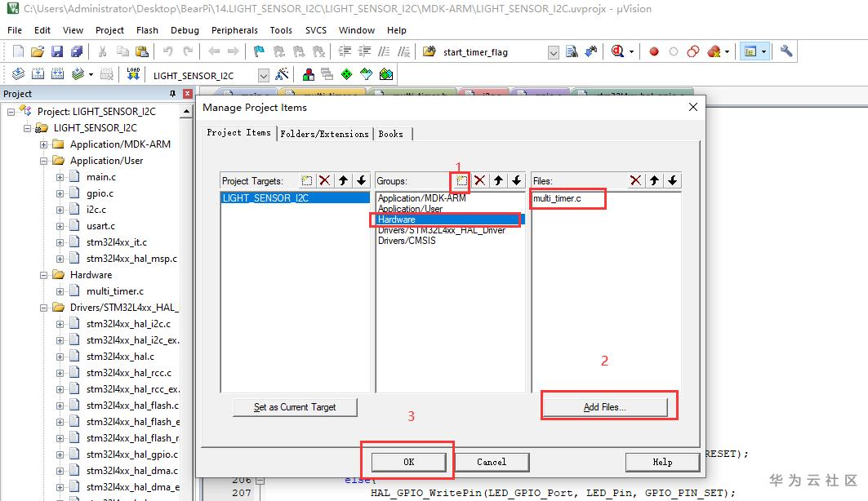This screenshot has height=501, width=868.
Task: Click the Save All icon
Action: point(77,51)
